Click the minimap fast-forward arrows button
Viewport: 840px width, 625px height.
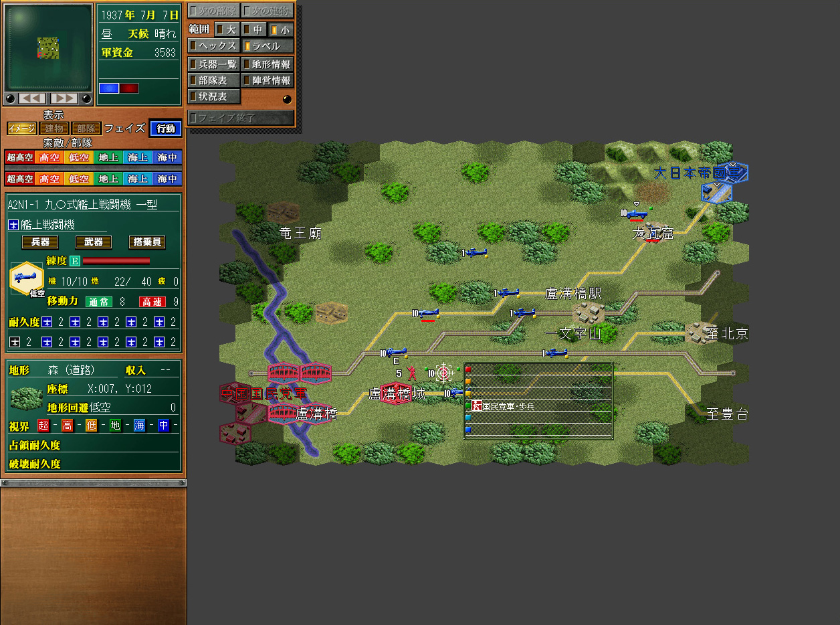(64, 99)
